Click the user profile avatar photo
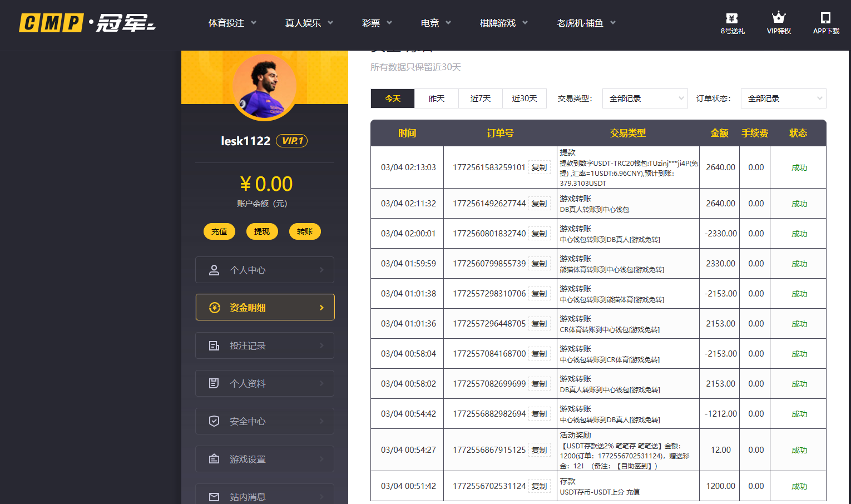The height and width of the screenshot is (504, 851). click(x=265, y=86)
